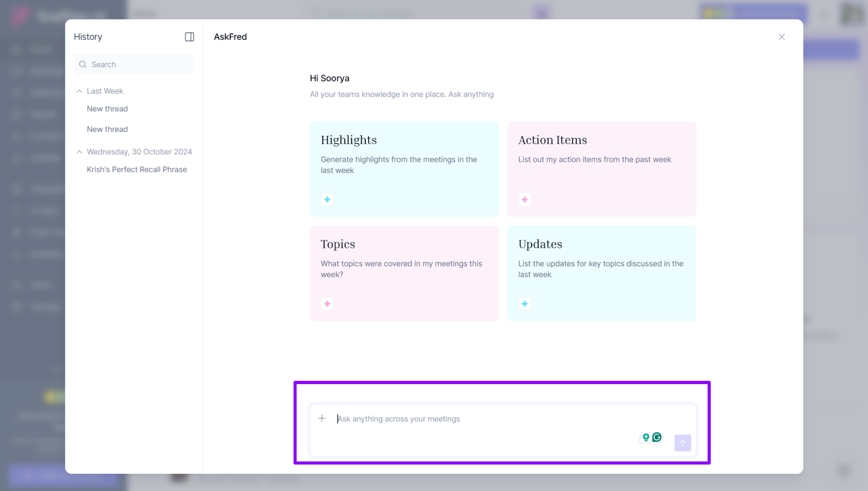Click the green icon left of Grammarly

646,437
